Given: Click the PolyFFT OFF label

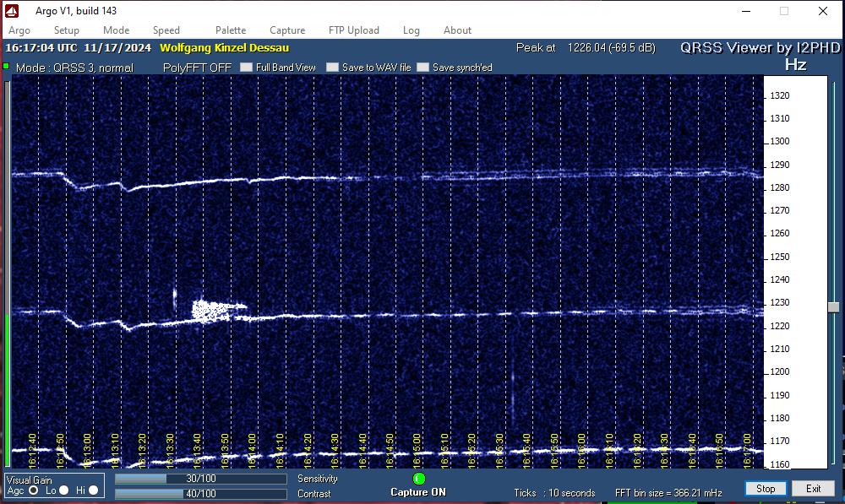Looking at the screenshot, I should pos(197,68).
